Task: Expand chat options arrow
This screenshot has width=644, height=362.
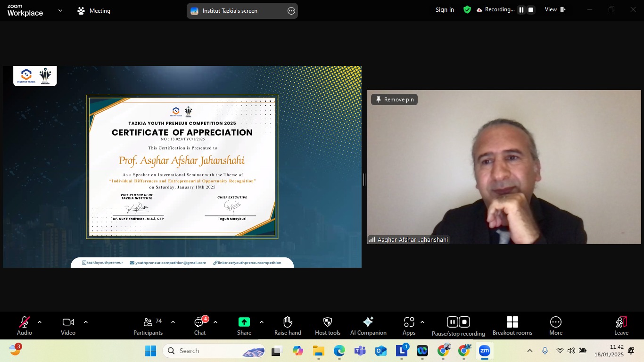Action: point(215,322)
